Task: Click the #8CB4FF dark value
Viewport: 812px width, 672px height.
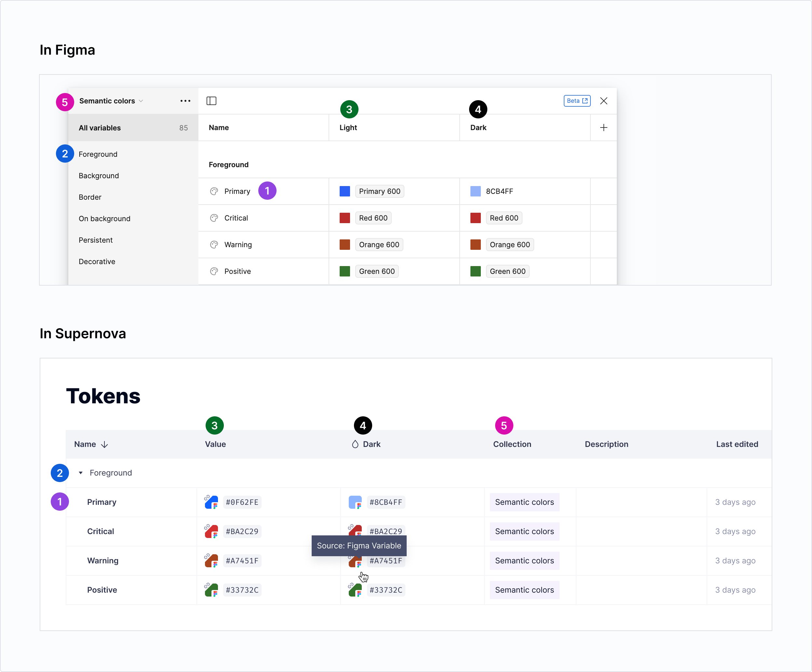Action: coord(386,502)
